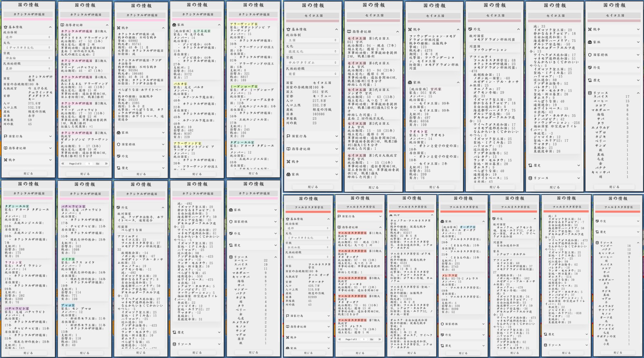
Task: Open 民族的特徴 dropdown showing 農耕
Action: pyautogui.click(x=28, y=68)
